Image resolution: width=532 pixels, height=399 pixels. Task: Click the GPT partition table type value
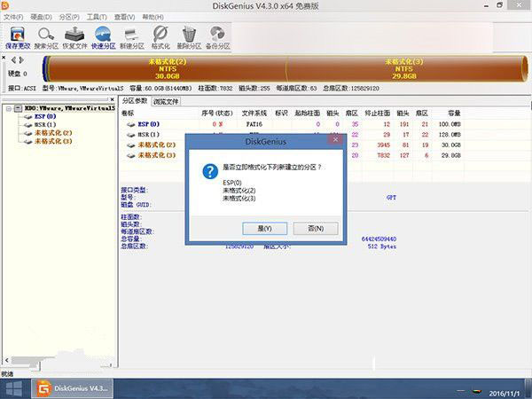[x=391, y=198]
